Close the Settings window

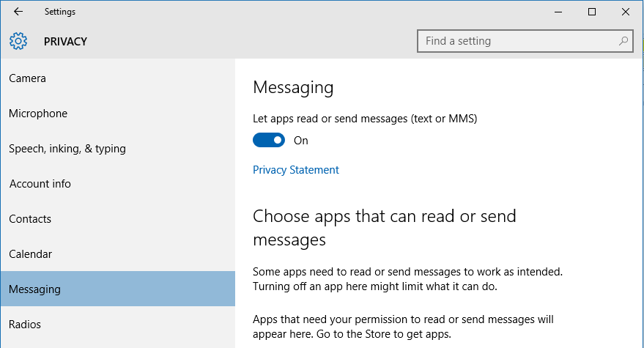[626, 12]
